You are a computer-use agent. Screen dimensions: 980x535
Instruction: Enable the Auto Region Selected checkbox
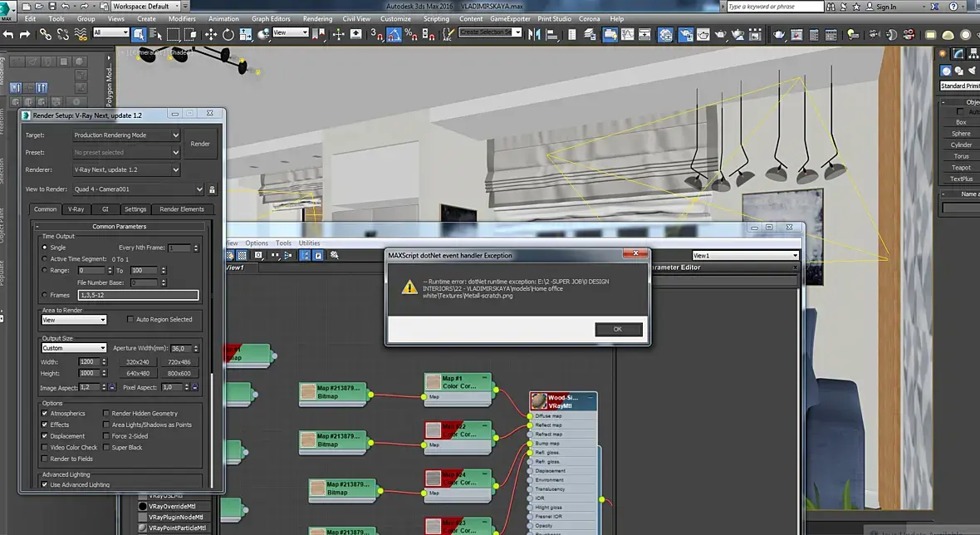tap(130, 320)
